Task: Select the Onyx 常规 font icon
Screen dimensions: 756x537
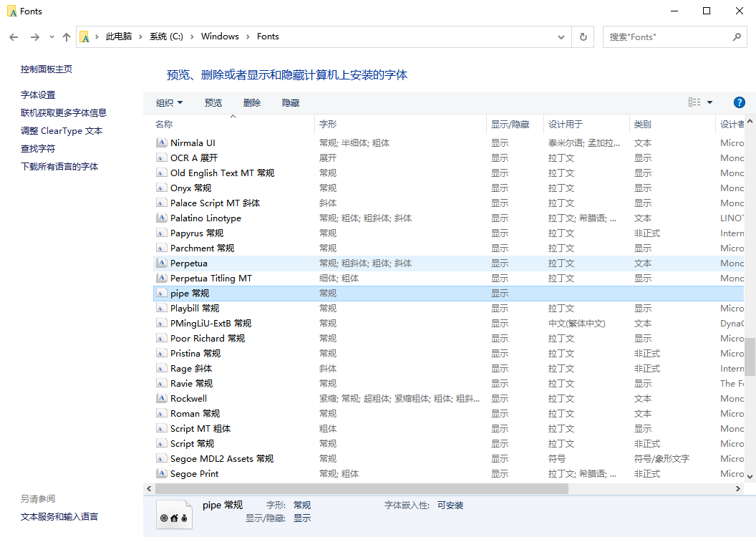Action: click(x=162, y=188)
